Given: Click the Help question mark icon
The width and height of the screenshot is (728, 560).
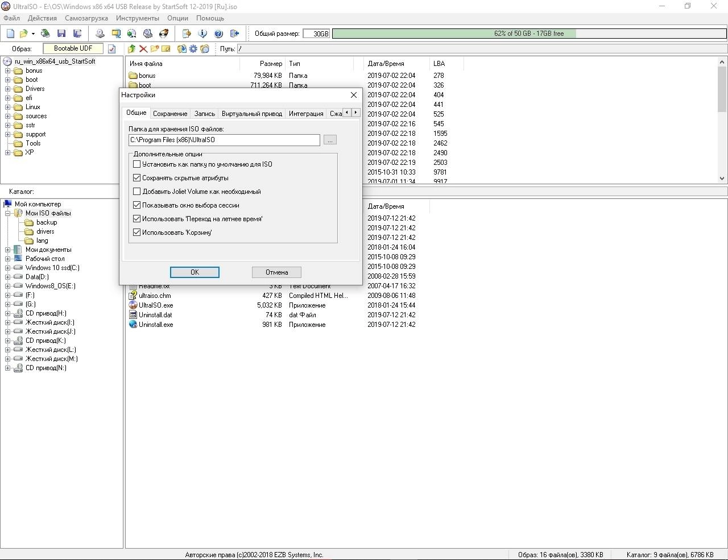Looking at the screenshot, I should click(218, 34).
